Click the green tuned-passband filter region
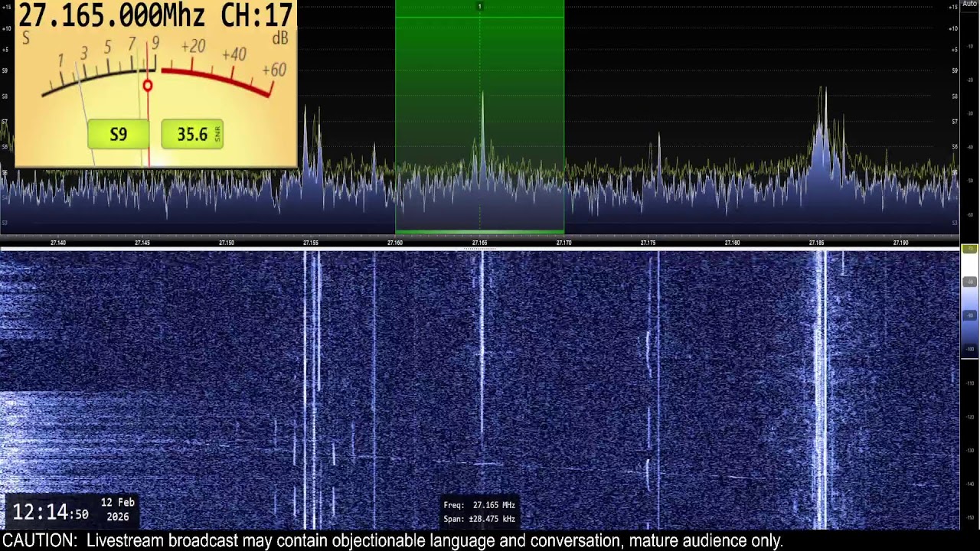Viewport: 980px width, 551px height. point(479,117)
